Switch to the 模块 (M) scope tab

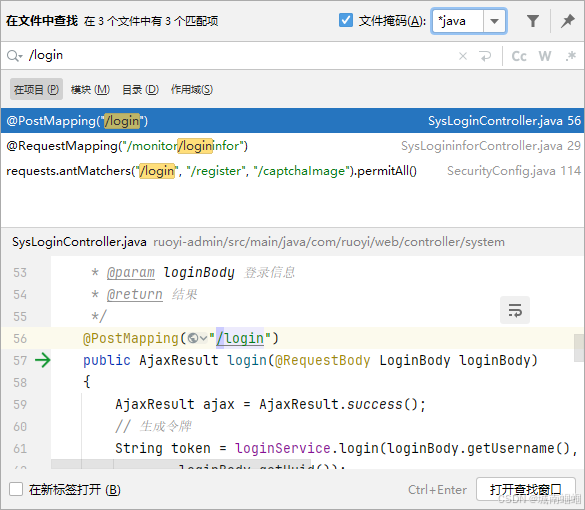point(90,90)
